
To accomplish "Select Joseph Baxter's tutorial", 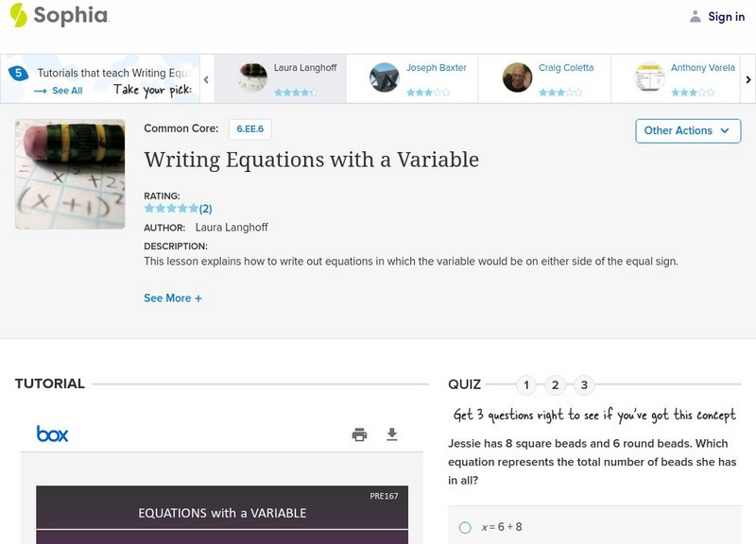I will 412,78.
